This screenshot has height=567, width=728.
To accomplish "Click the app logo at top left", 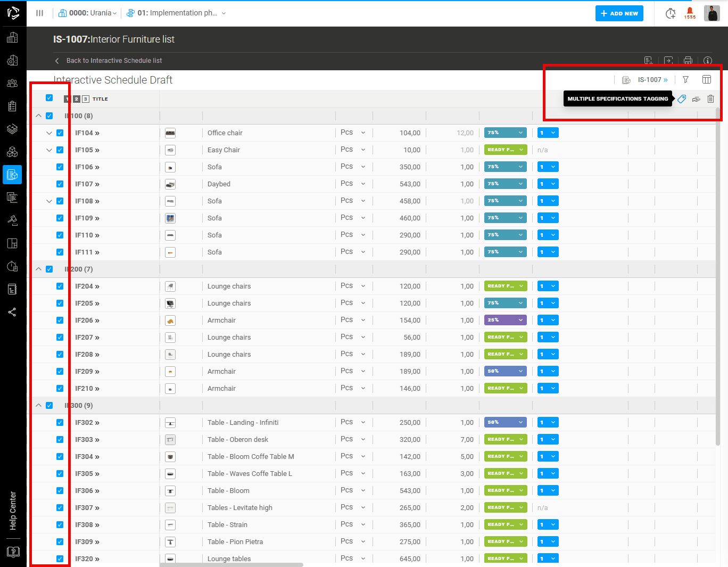I will pyautogui.click(x=13, y=13).
